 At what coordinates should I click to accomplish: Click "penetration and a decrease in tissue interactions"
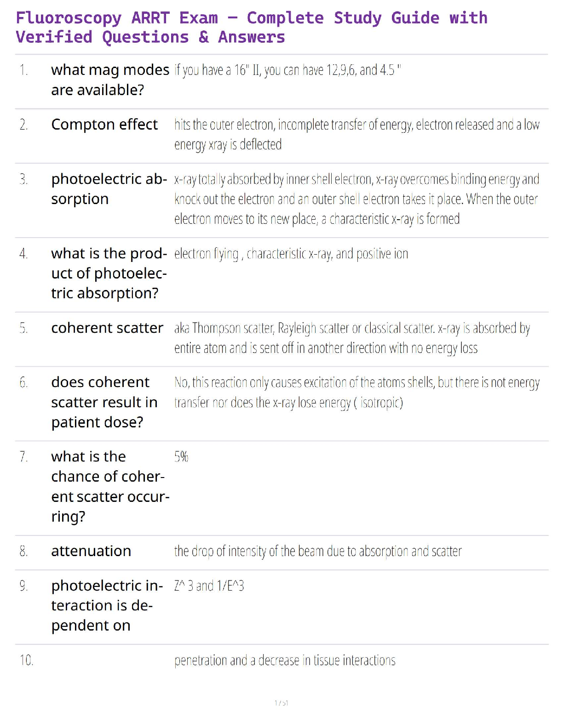pyautogui.click(x=285, y=660)
